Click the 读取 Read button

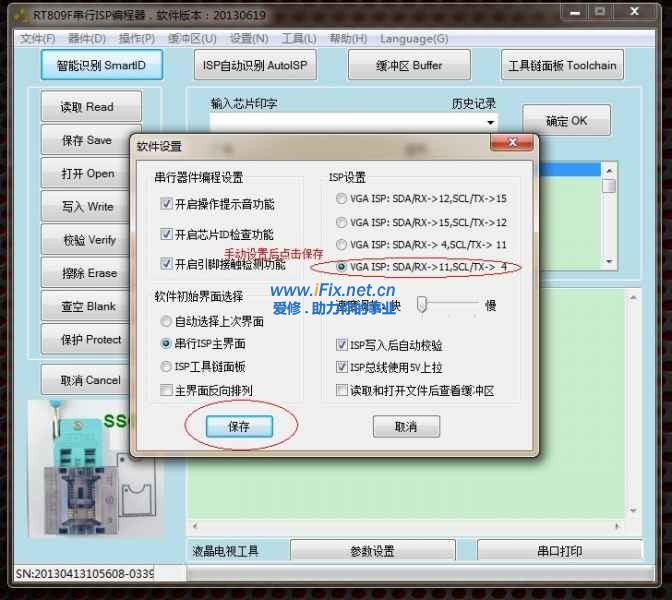tap(90, 107)
